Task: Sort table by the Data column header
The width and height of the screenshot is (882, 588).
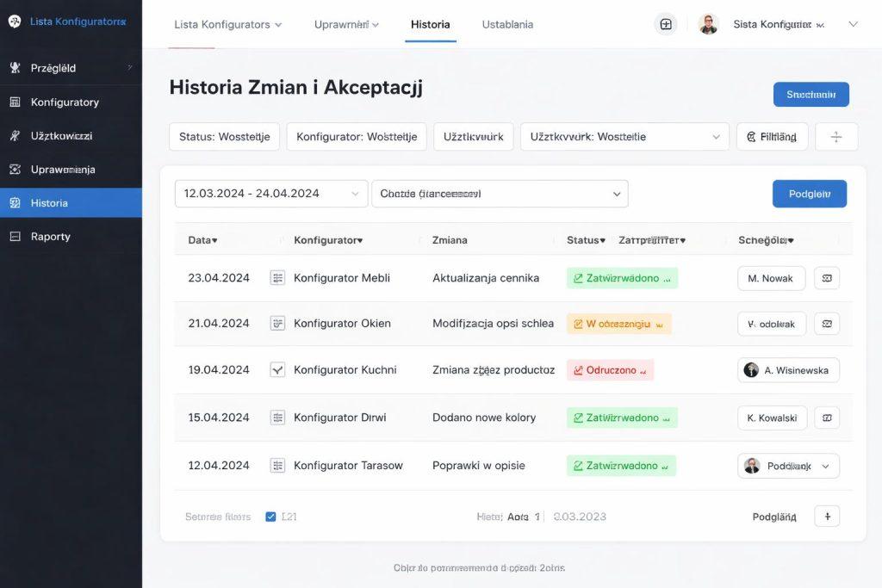Action: point(202,240)
